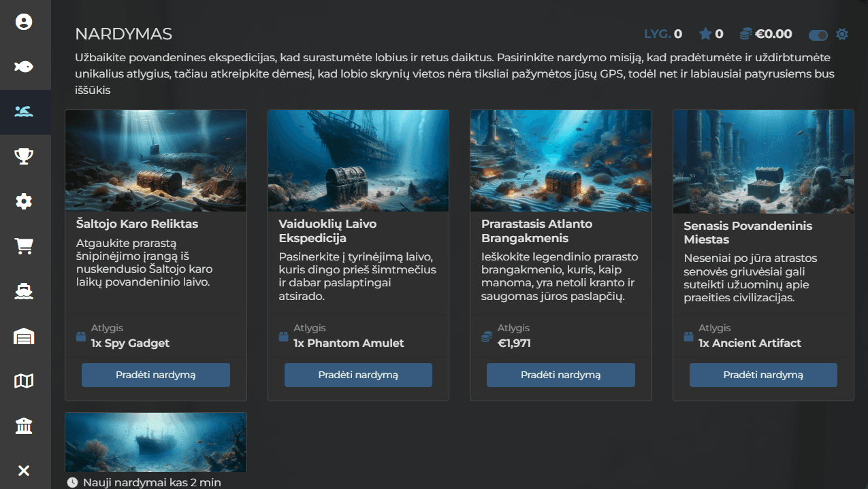Click the sun brightness icon

pyautogui.click(x=842, y=34)
